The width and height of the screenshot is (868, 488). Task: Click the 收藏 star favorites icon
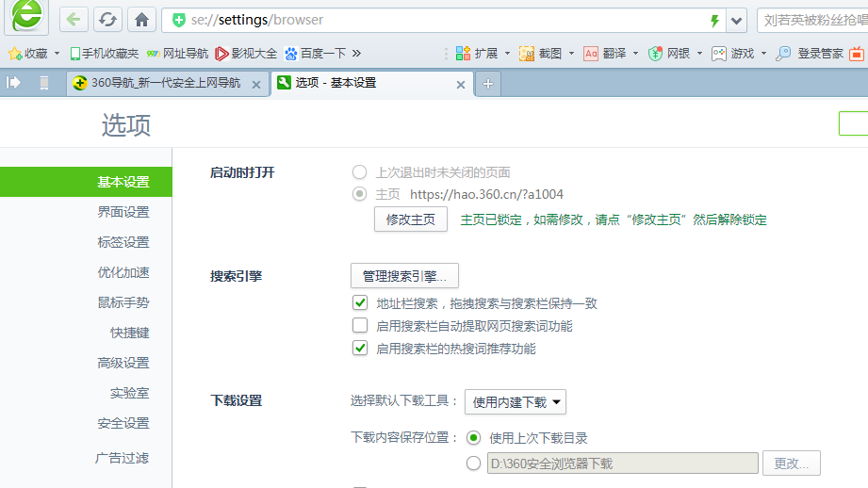[15, 54]
